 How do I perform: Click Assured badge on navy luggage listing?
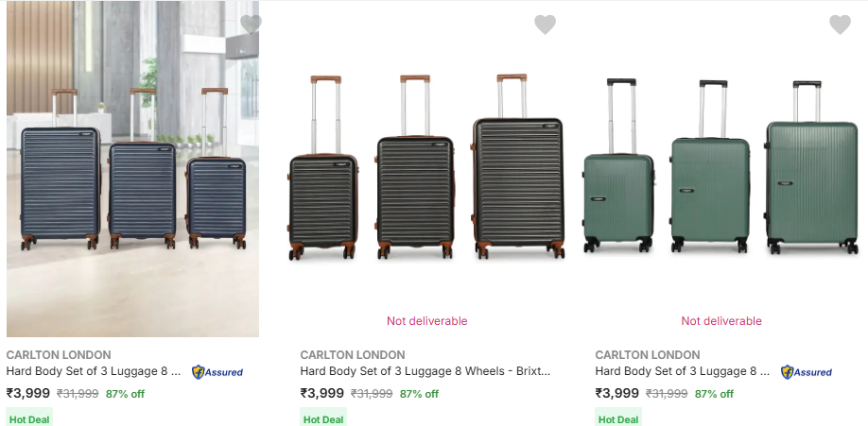(217, 372)
